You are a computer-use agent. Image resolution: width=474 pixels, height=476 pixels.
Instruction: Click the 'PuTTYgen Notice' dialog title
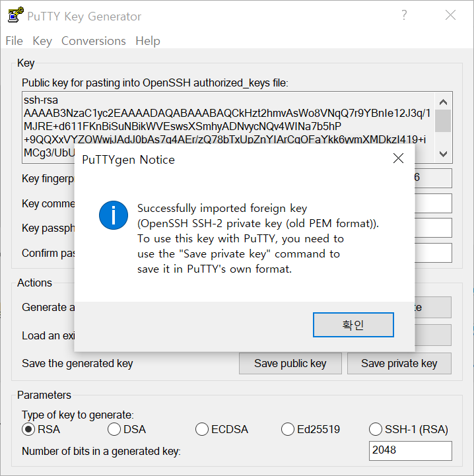pyautogui.click(x=129, y=160)
